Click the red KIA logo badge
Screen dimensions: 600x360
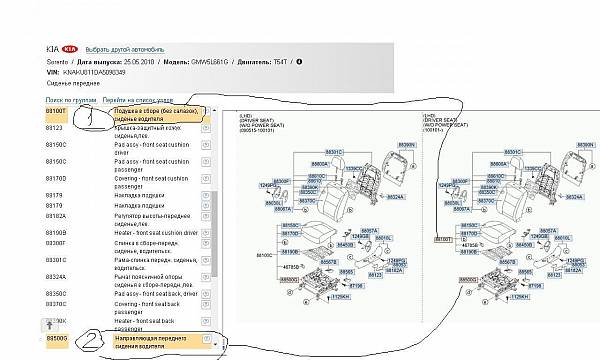70,49
